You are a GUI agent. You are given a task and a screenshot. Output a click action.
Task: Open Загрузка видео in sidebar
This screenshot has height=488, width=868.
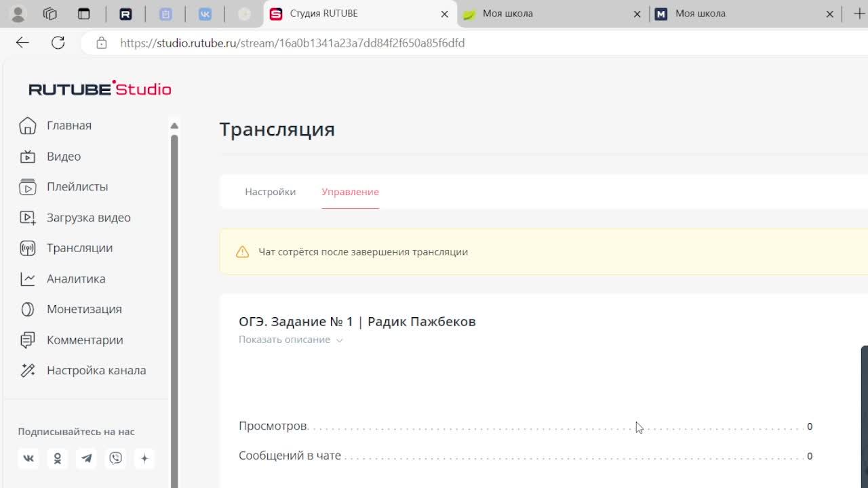[88, 218]
